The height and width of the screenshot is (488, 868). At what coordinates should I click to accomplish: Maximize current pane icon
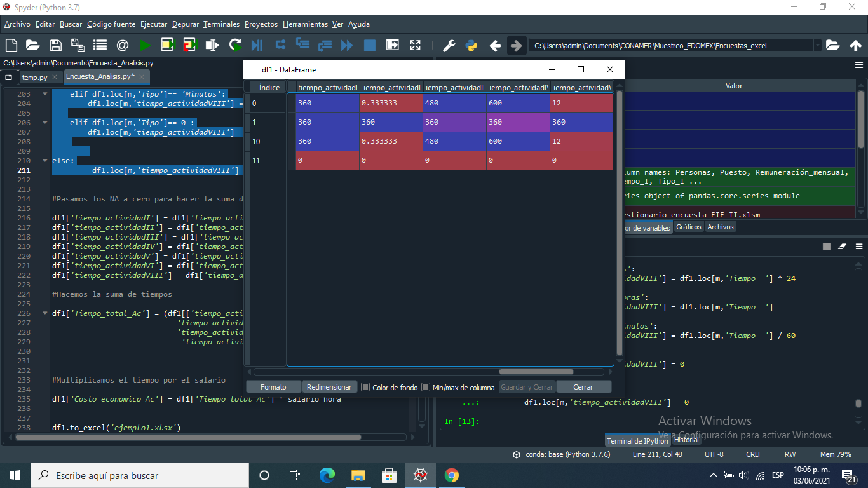(x=392, y=45)
